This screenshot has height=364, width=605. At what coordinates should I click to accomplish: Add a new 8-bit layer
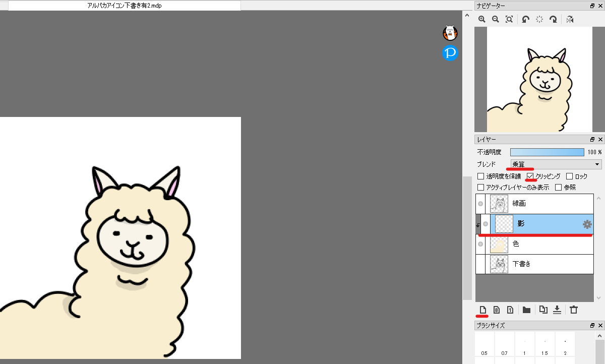pos(496,310)
